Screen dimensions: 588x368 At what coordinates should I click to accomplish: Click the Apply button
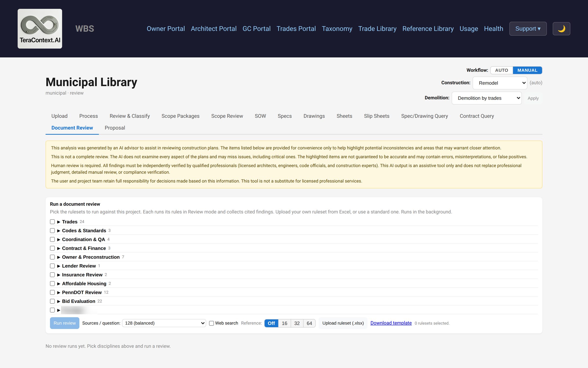[533, 98]
